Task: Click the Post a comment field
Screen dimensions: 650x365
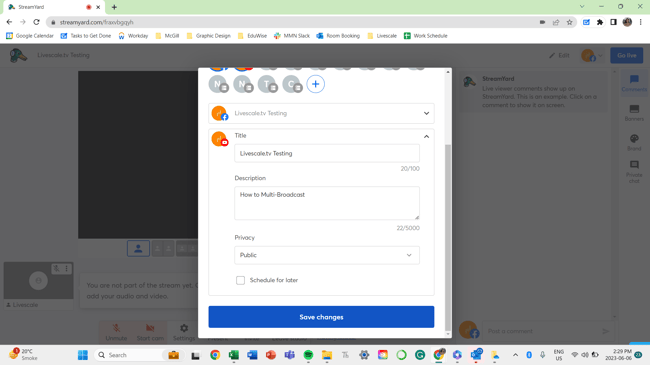Action: coord(541,331)
